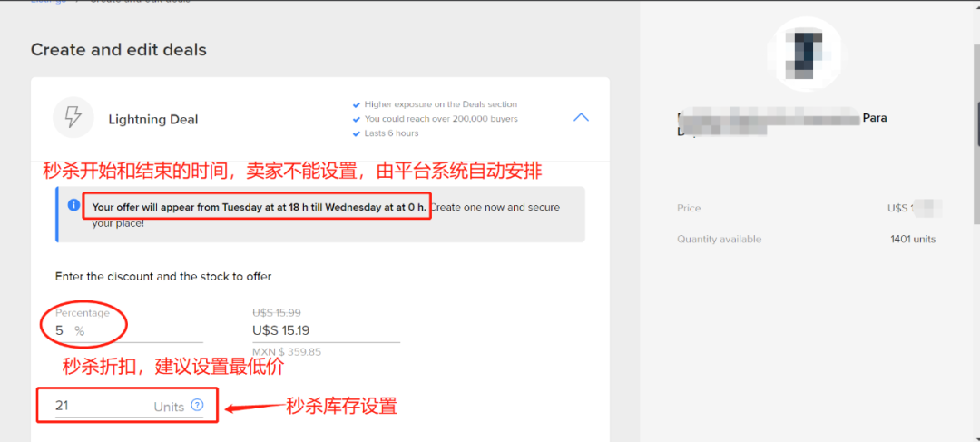
Task: Click the 'Price' label in sidebar
Action: (689, 208)
